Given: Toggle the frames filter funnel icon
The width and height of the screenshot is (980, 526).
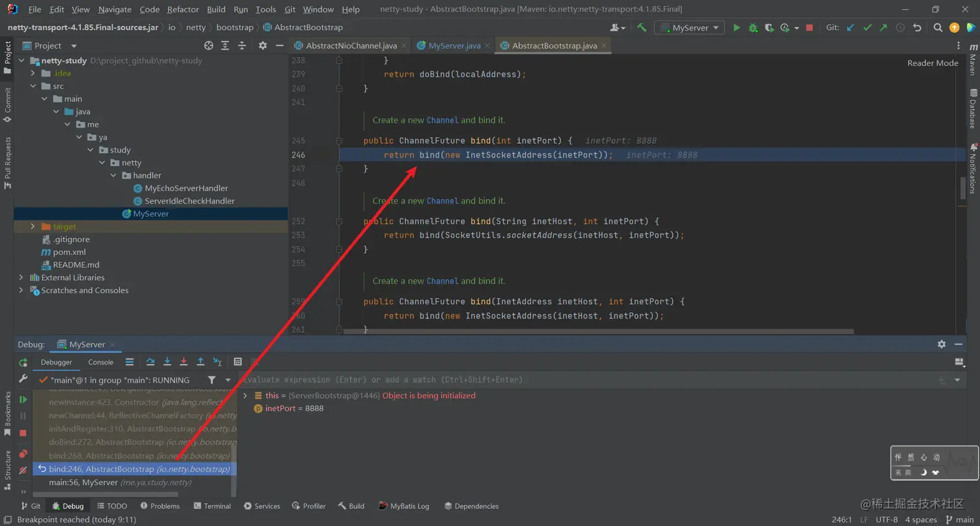Looking at the screenshot, I should 212,380.
